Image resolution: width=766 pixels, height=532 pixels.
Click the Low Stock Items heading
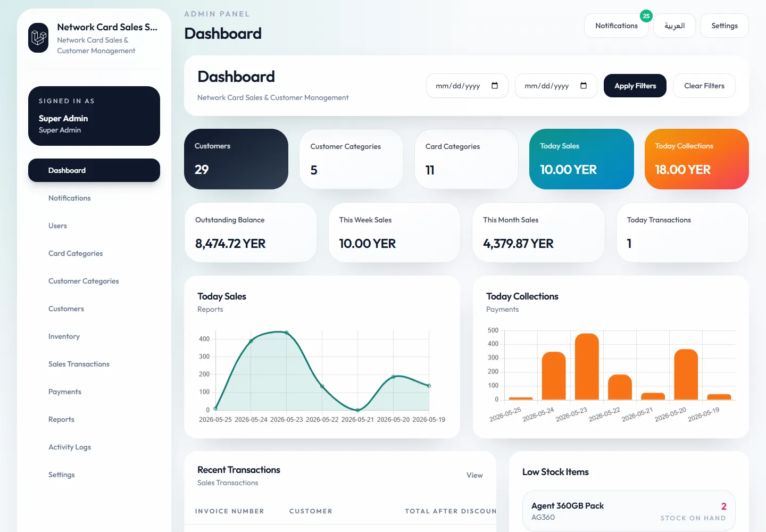coord(555,472)
